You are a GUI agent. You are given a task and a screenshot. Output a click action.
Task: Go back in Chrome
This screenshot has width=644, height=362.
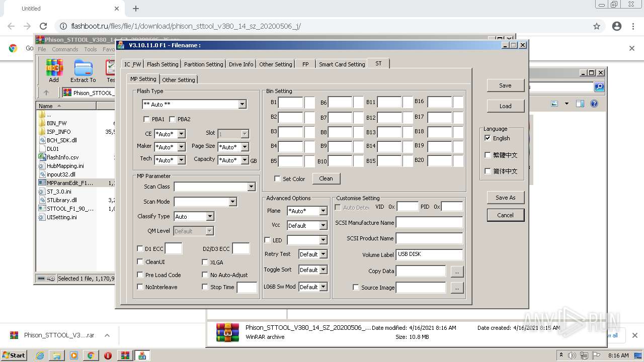[11, 26]
